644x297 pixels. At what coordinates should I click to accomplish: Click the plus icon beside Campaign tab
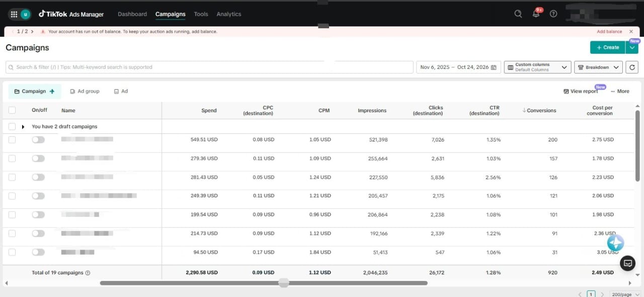tap(52, 91)
